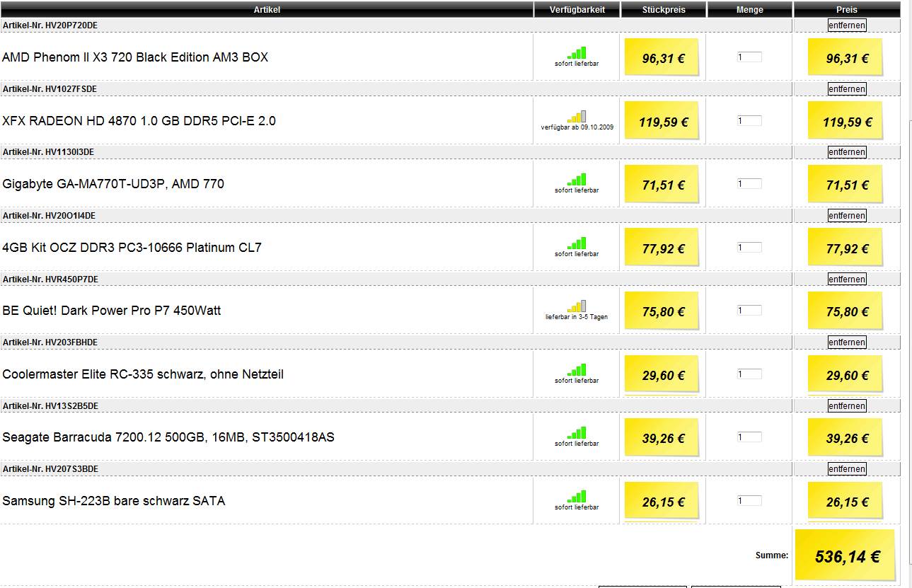The image size is (912, 588).
Task: Click Artikel-Nr. HV20O1I4DE label
Action: tap(49, 216)
